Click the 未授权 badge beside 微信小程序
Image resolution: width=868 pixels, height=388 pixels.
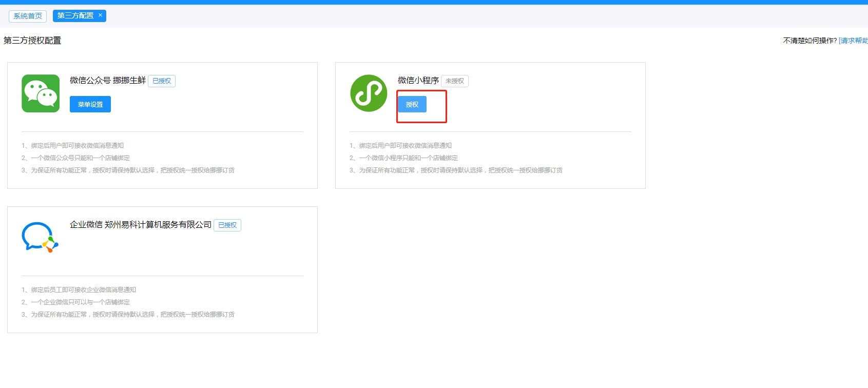[x=455, y=81]
